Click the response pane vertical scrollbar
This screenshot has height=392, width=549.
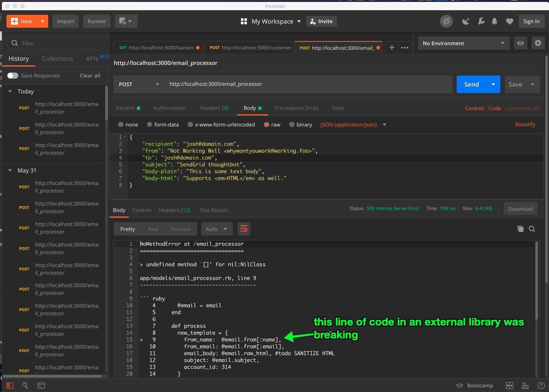pyautogui.click(x=536, y=280)
